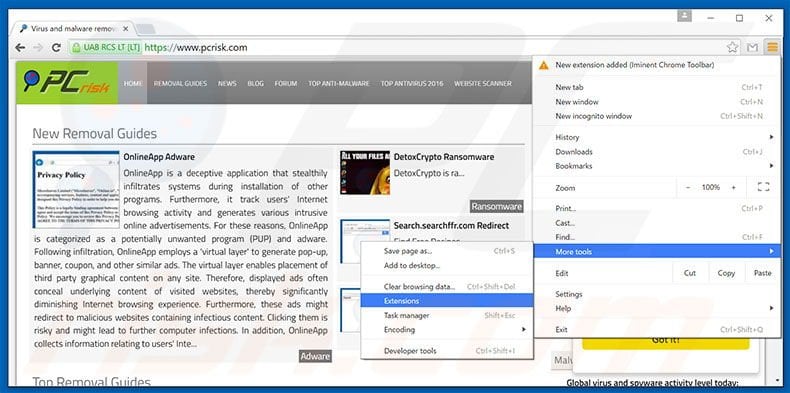The width and height of the screenshot is (790, 393).
Task: Open Settings from Chrome menu
Action: click(656, 294)
